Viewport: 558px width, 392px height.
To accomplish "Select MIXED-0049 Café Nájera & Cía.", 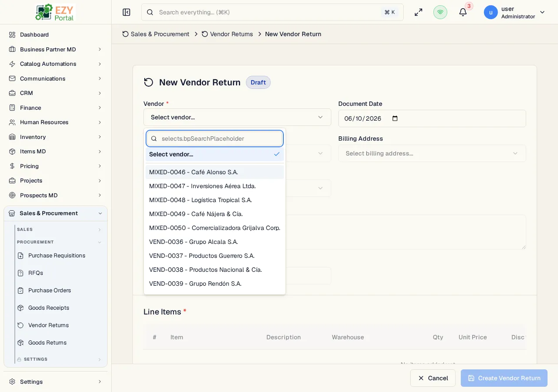I will (214, 214).
